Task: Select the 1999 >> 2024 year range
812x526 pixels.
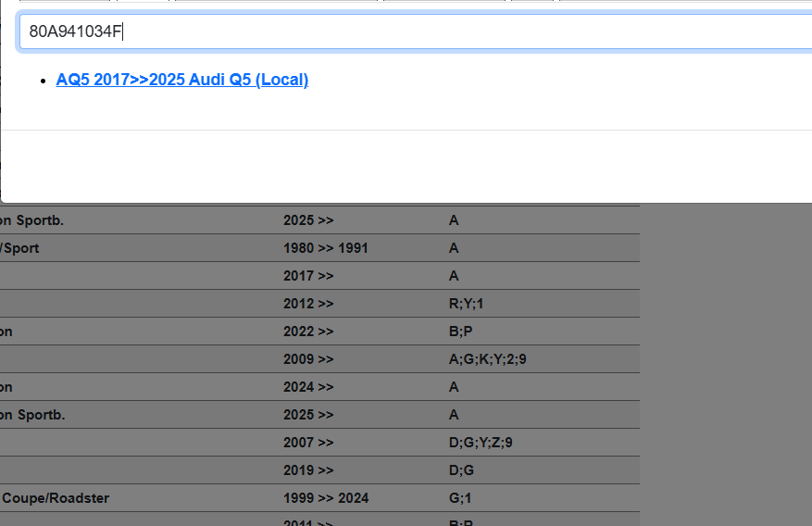Action: tap(326, 498)
